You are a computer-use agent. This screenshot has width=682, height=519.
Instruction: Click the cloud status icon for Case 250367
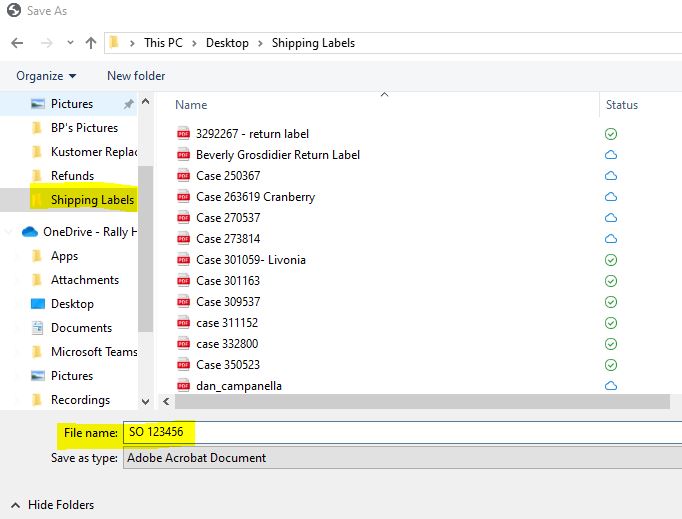pos(611,176)
